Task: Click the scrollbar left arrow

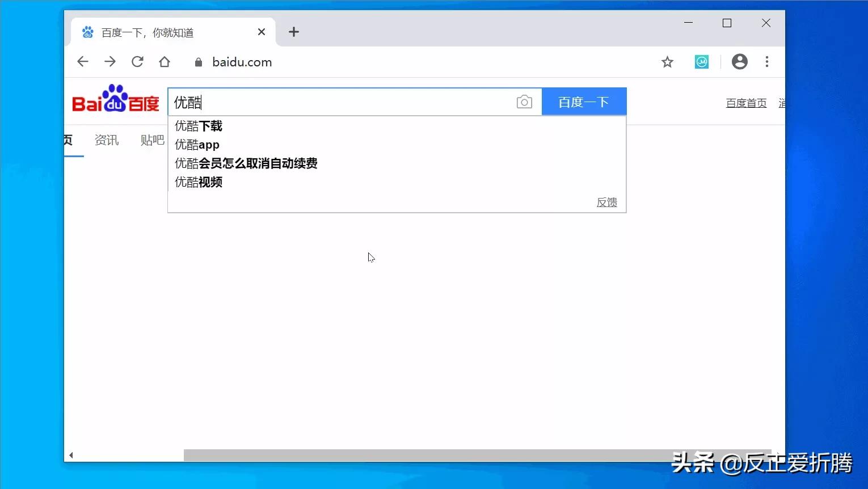Action: coord(71,455)
